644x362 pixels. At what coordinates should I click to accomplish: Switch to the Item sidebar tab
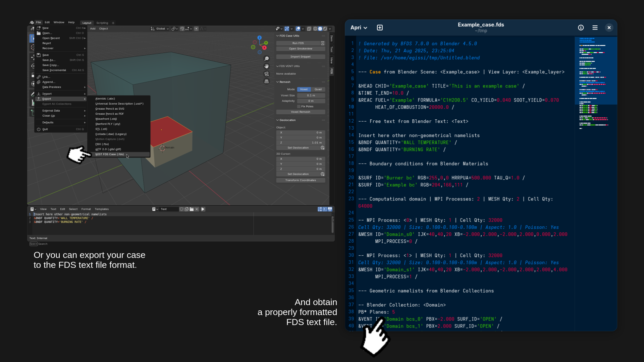coord(332,39)
